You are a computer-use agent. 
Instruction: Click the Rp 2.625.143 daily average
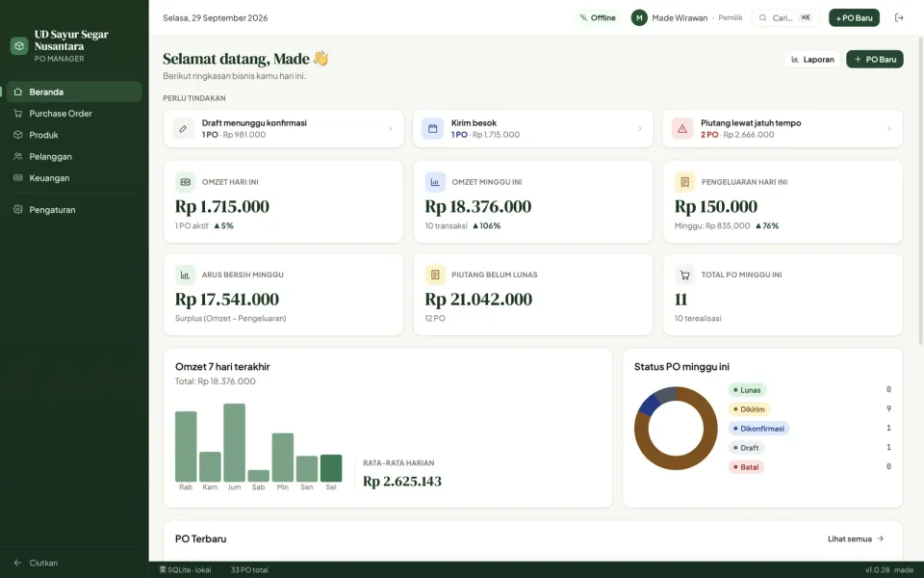pyautogui.click(x=402, y=482)
